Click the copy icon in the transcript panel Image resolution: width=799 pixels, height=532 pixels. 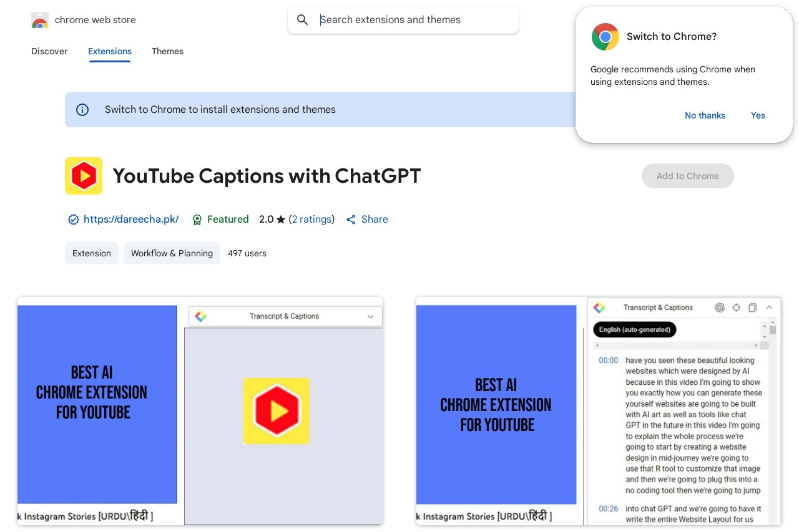pyautogui.click(x=753, y=307)
